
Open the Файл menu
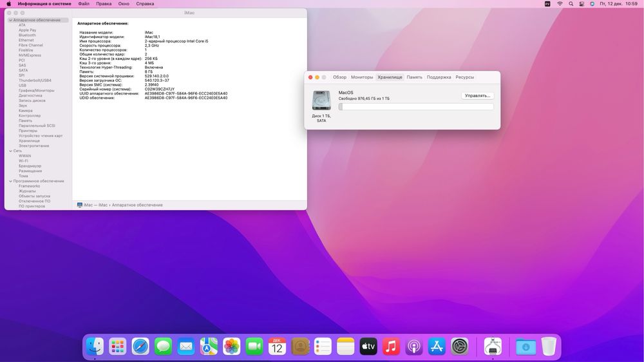tap(84, 4)
